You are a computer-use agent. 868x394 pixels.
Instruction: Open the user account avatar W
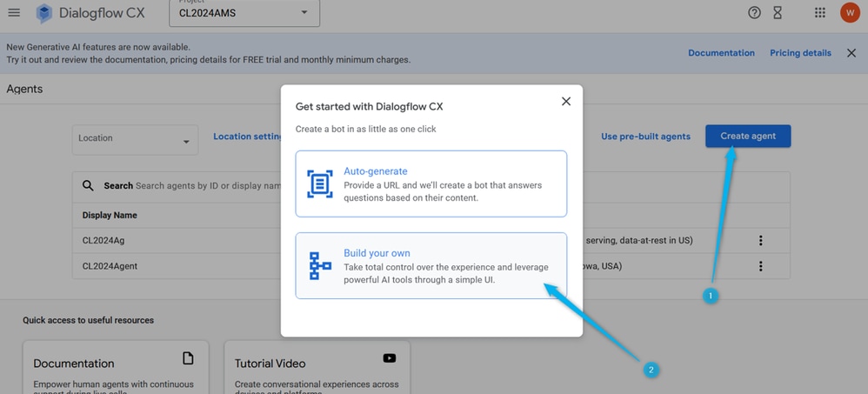(x=850, y=13)
